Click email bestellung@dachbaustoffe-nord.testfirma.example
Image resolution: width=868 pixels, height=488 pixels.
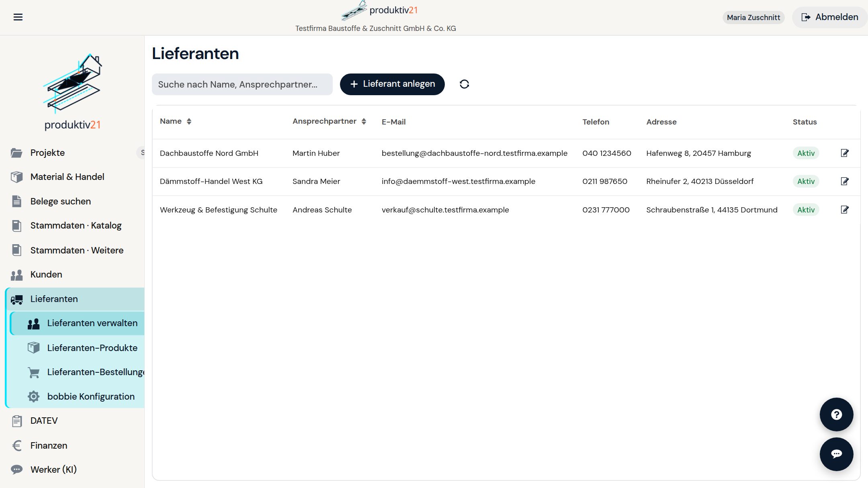[475, 153]
